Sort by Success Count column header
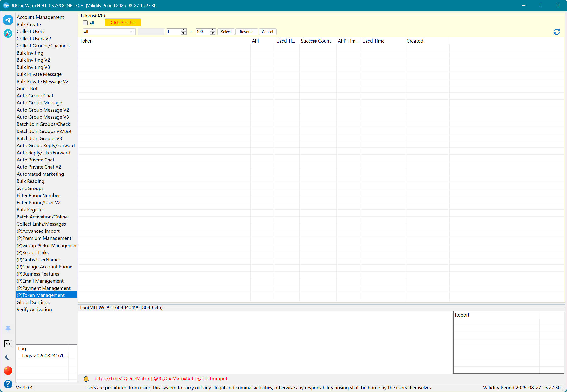Image resolution: width=567 pixels, height=392 pixels. click(x=318, y=41)
